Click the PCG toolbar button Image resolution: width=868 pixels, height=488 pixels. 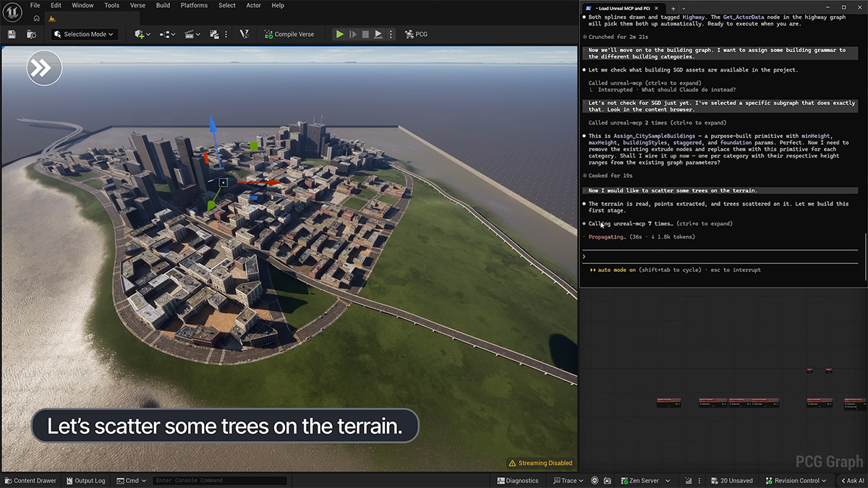pos(416,34)
